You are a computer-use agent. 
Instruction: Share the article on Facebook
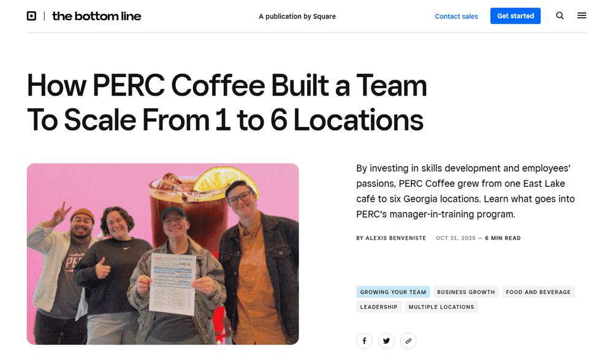pos(364,341)
